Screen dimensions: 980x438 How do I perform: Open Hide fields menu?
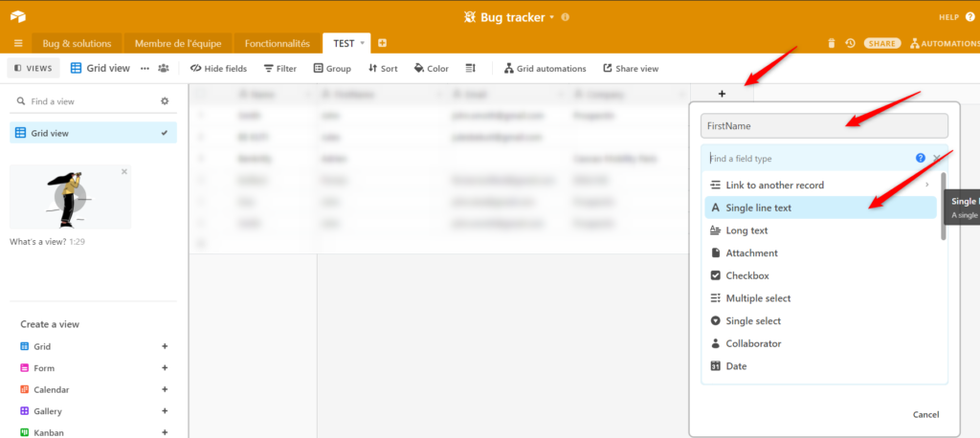[218, 68]
